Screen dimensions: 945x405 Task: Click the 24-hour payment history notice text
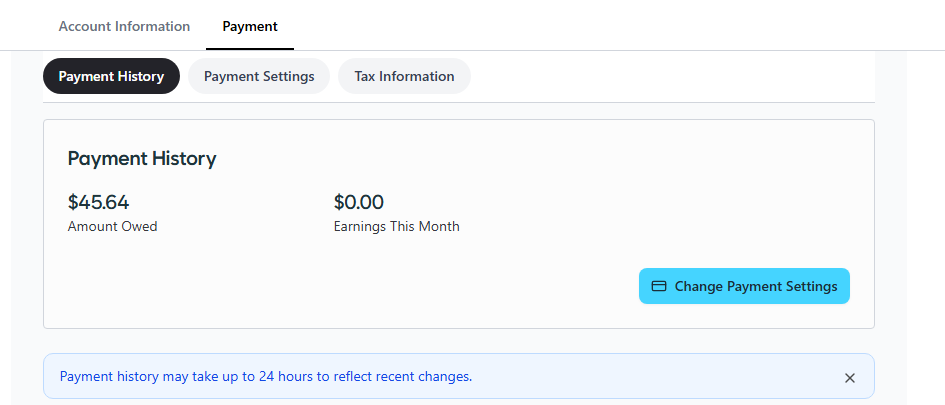(265, 377)
